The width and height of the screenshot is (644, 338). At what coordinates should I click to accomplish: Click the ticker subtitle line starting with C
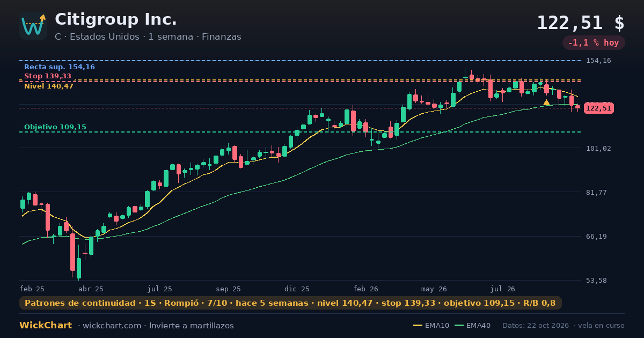(x=148, y=37)
